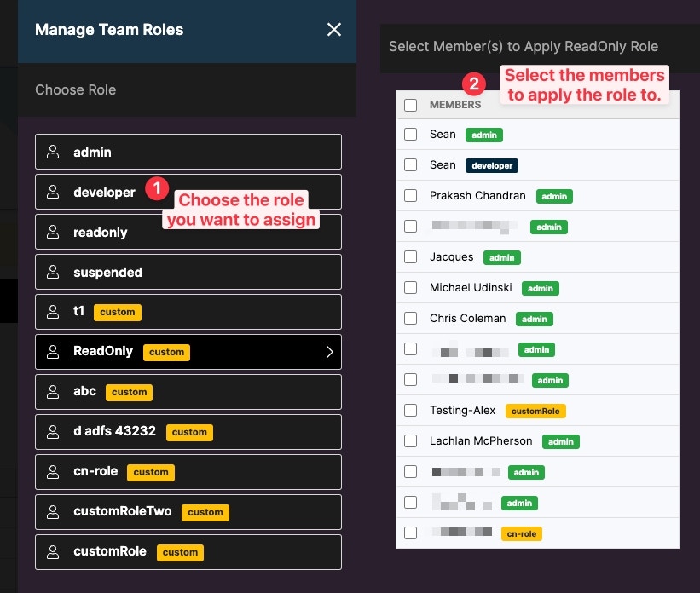Click the Choose Role heading

click(x=75, y=89)
